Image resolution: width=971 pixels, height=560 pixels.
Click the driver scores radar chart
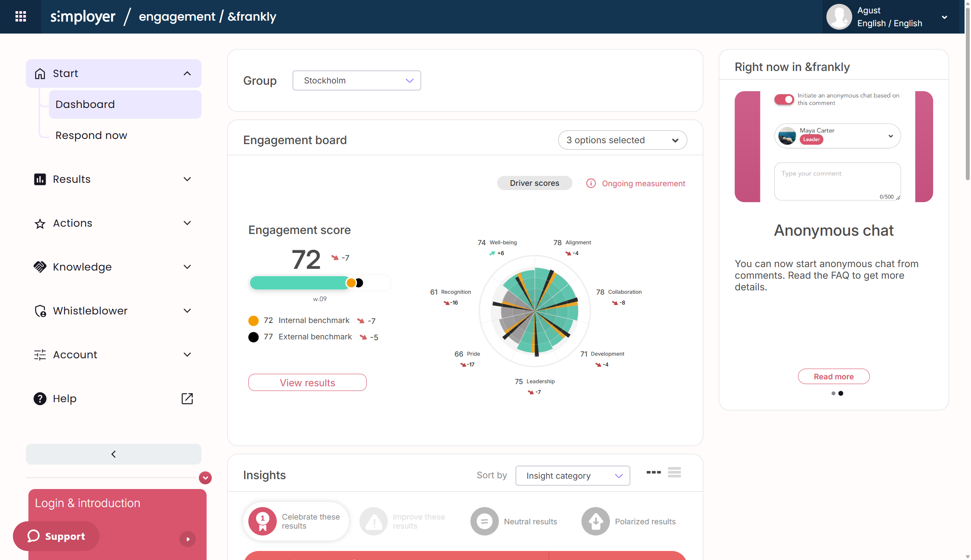(535, 311)
